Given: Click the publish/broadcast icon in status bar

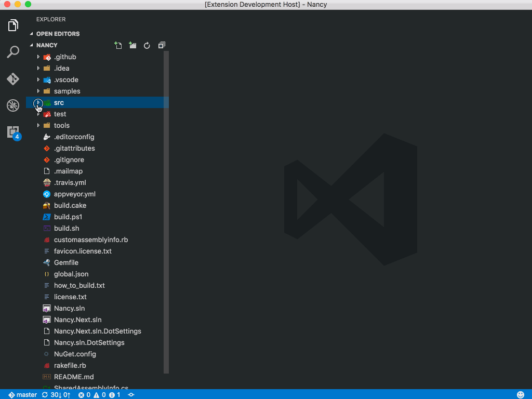Looking at the screenshot, I should pos(131,395).
